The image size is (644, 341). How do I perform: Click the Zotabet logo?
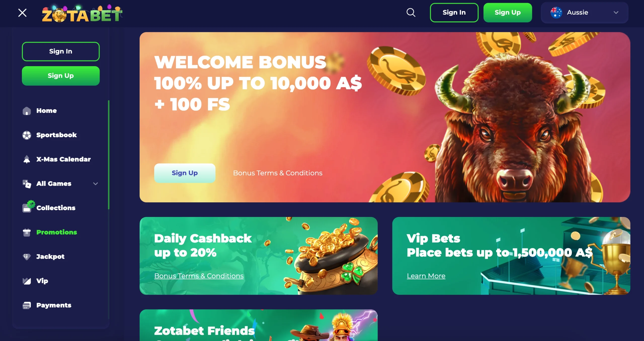pyautogui.click(x=82, y=14)
